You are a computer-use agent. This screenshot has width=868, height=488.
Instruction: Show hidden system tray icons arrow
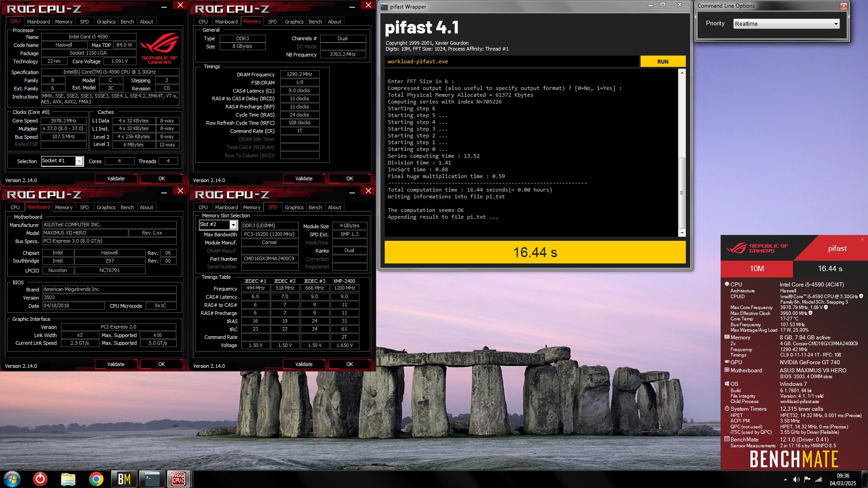(785, 479)
